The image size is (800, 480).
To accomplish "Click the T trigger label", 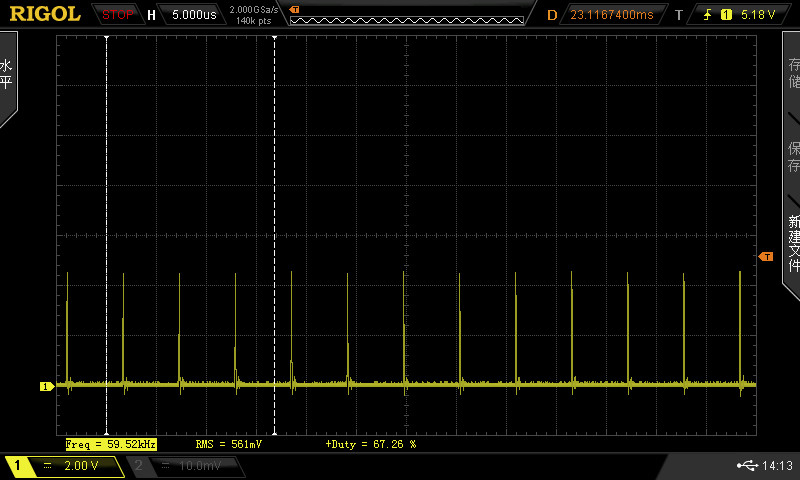I will tap(679, 15).
